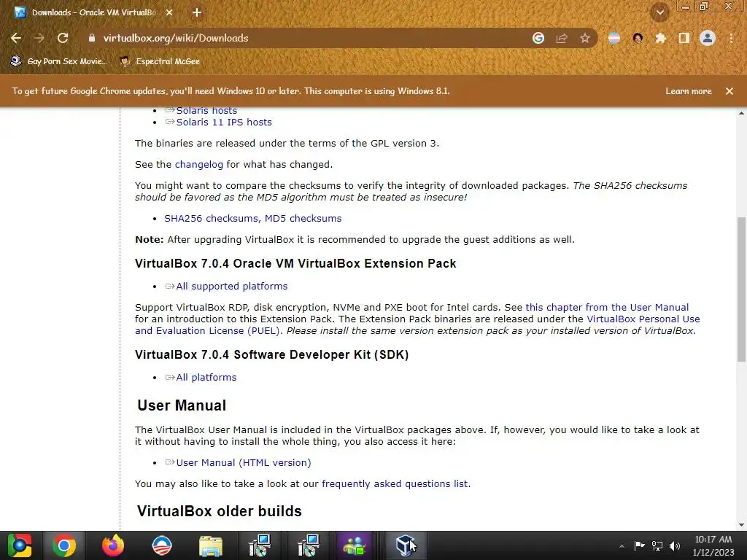Open the people messenger icon in taskbar
The width and height of the screenshot is (747, 560).
point(354,545)
